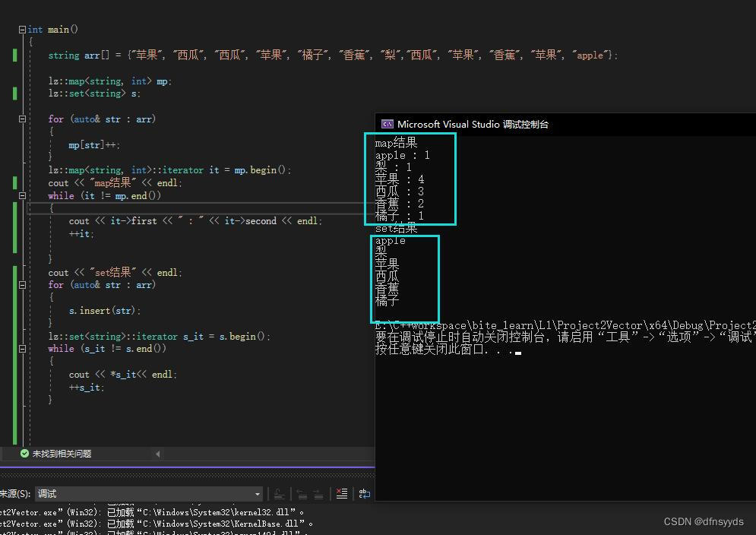Click console header 'map结果'
The height and width of the screenshot is (535, 756).
click(396, 143)
